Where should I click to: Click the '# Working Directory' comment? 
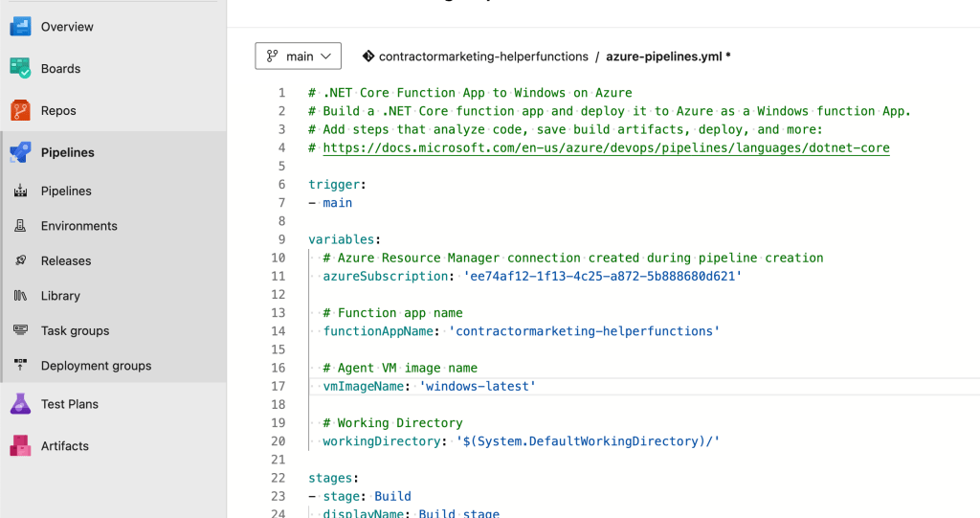[392, 423]
